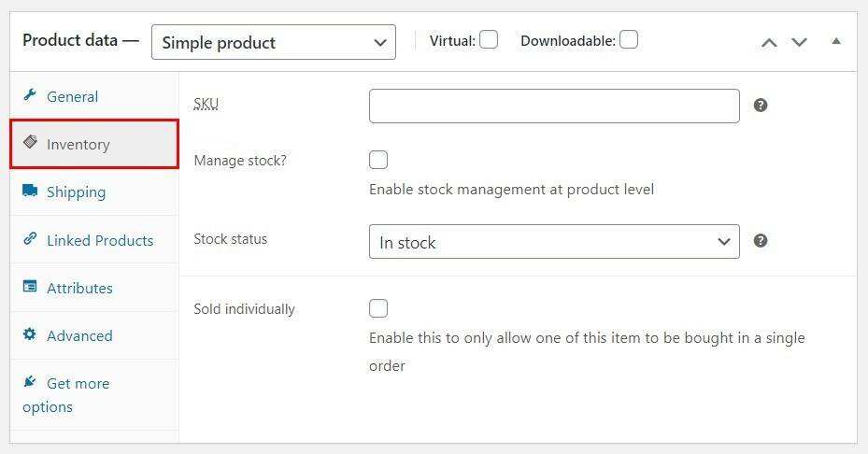
Task: Click the Linked Products chain icon
Action: coord(30,239)
